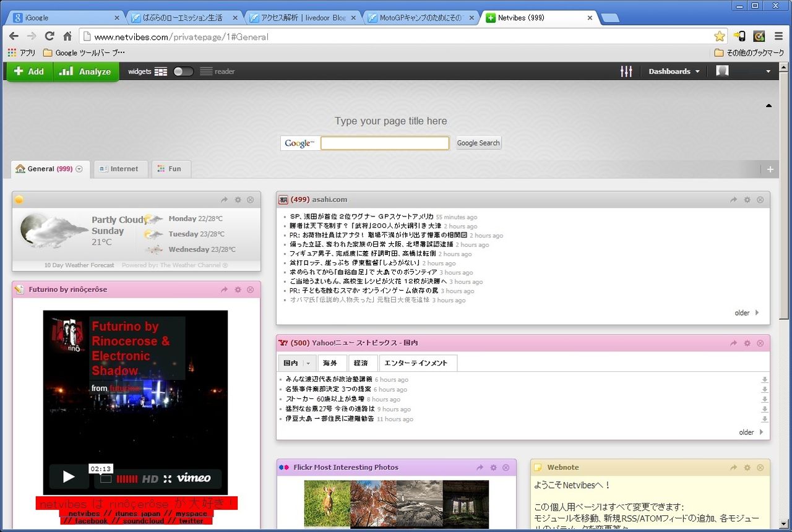
Task: Reload the page in Chrome
Action: pos(49,36)
